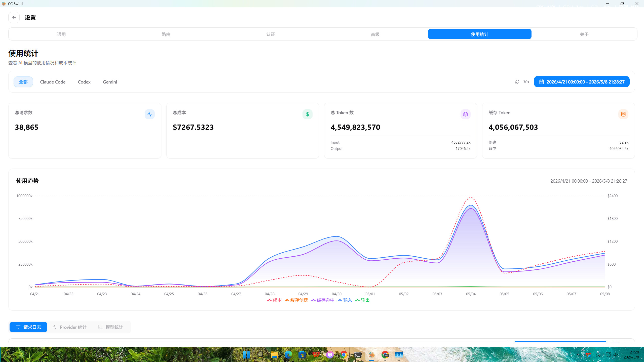644x362 pixels.
Task: Toggle the 输入 series in the legend
Action: (345, 300)
